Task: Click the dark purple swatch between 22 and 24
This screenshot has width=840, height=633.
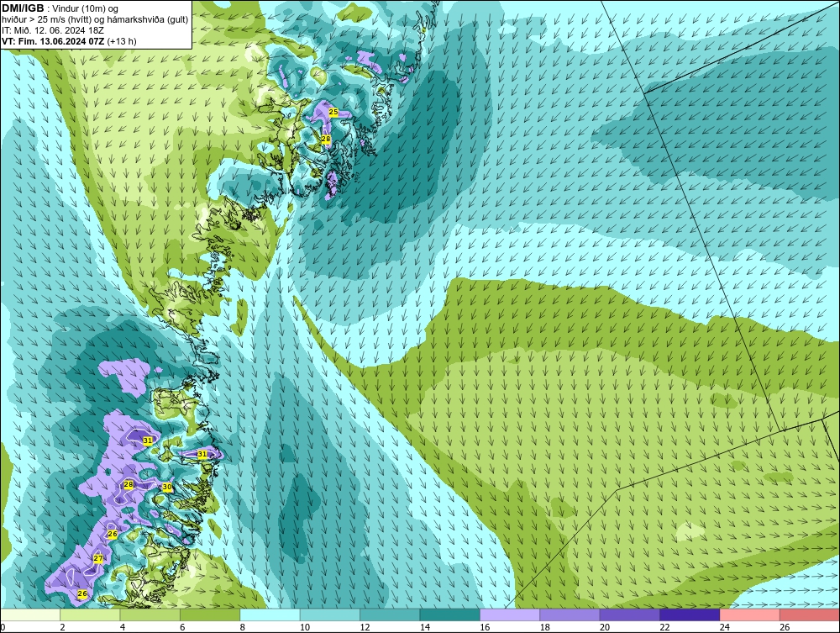Action: [690, 615]
